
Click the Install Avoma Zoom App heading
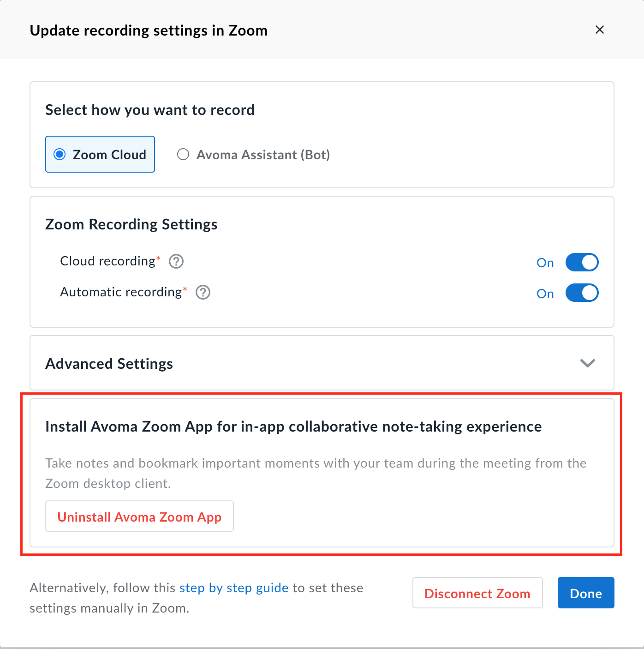[x=293, y=427]
